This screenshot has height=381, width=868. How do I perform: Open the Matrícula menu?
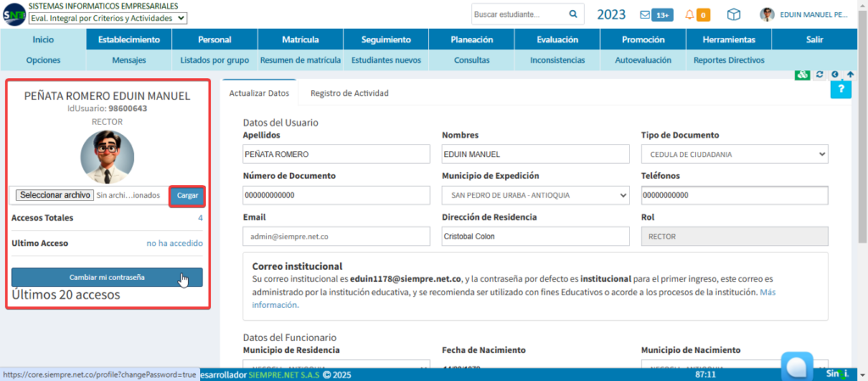(x=301, y=39)
